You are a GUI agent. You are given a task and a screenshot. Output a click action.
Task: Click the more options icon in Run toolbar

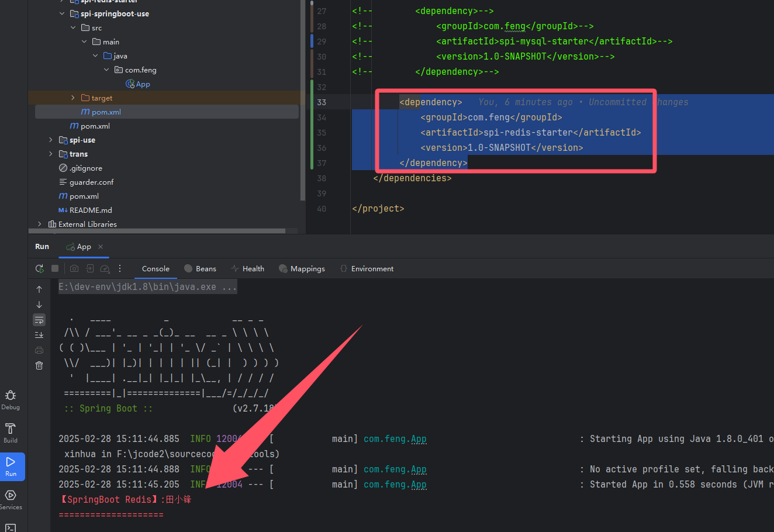120,269
